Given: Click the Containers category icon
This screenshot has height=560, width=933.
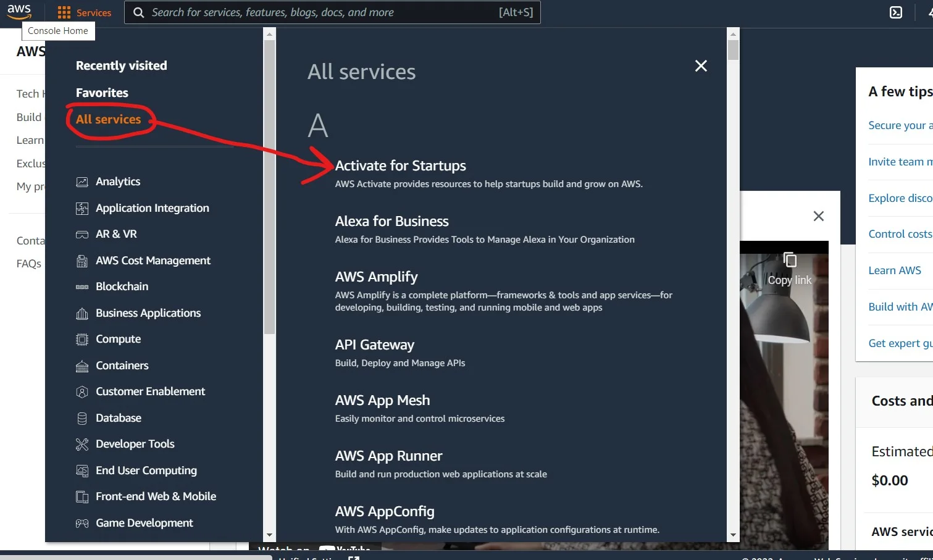Looking at the screenshot, I should pyautogui.click(x=82, y=366).
